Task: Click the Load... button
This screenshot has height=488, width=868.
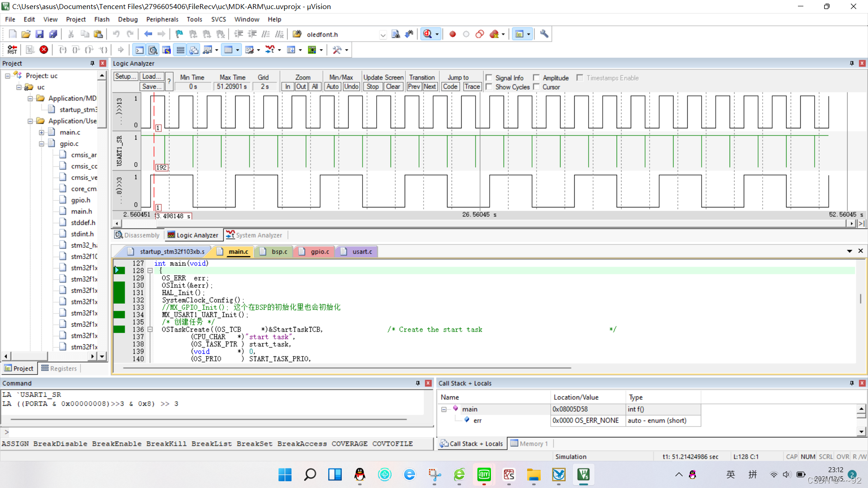Action: coord(151,76)
